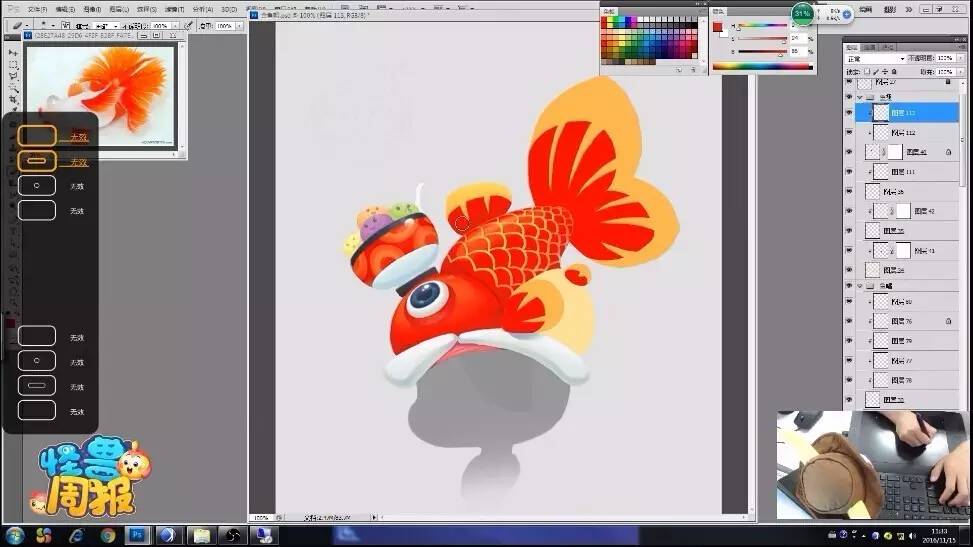
Task: Minimize the goldfish reference document window
Action: (143, 36)
